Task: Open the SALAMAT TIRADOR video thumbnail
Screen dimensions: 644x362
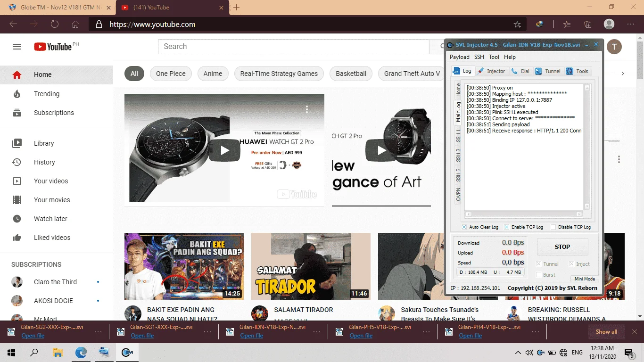Action: [311, 266]
